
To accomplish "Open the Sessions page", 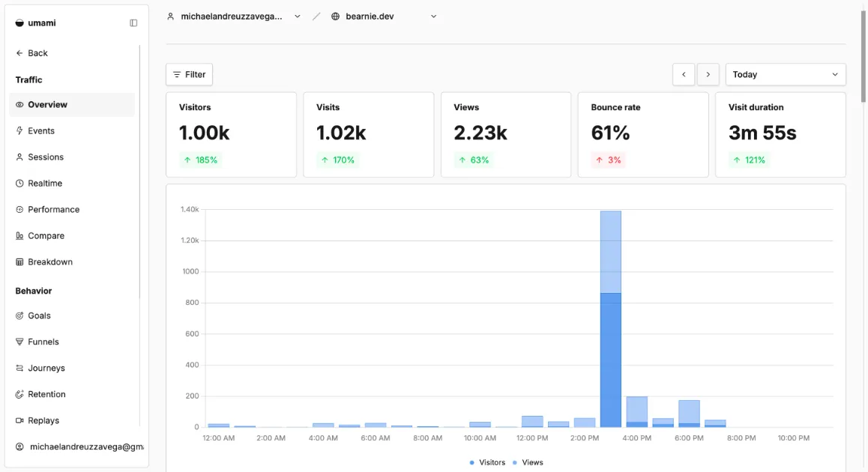I will (x=45, y=157).
